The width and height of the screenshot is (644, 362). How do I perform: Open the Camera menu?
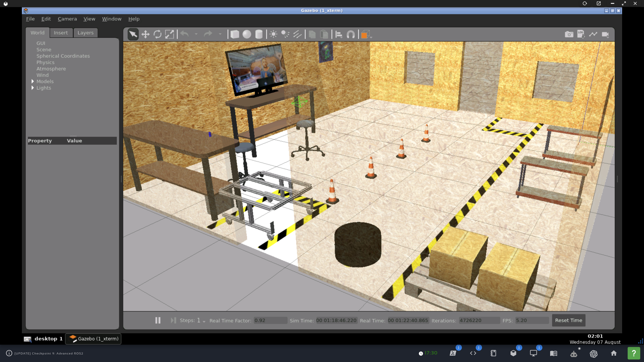(x=67, y=19)
